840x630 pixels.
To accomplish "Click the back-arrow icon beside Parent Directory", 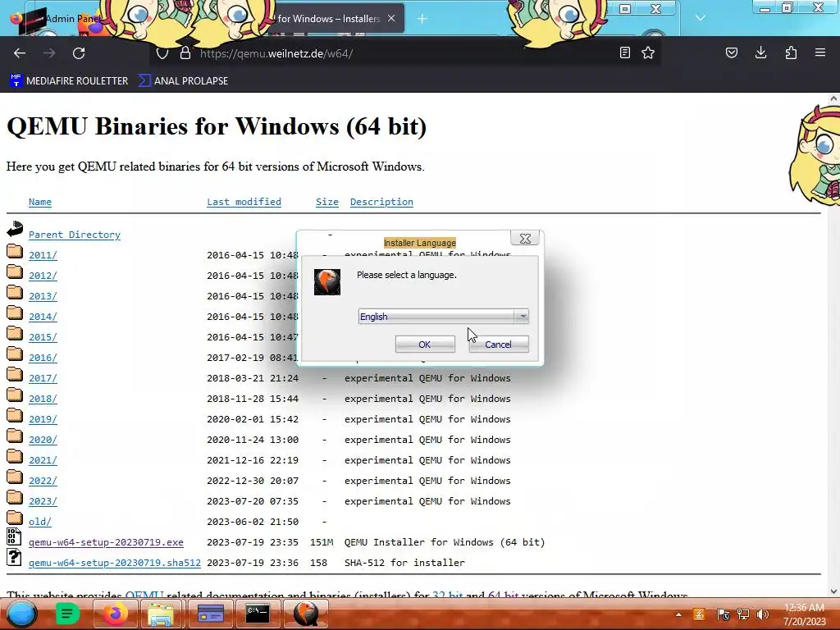I will (x=15, y=229).
